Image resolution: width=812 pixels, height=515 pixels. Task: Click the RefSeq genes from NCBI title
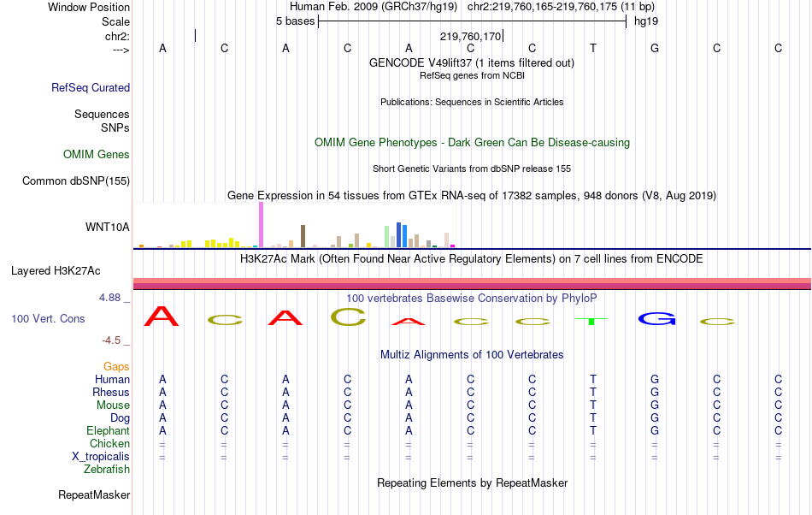472,75
